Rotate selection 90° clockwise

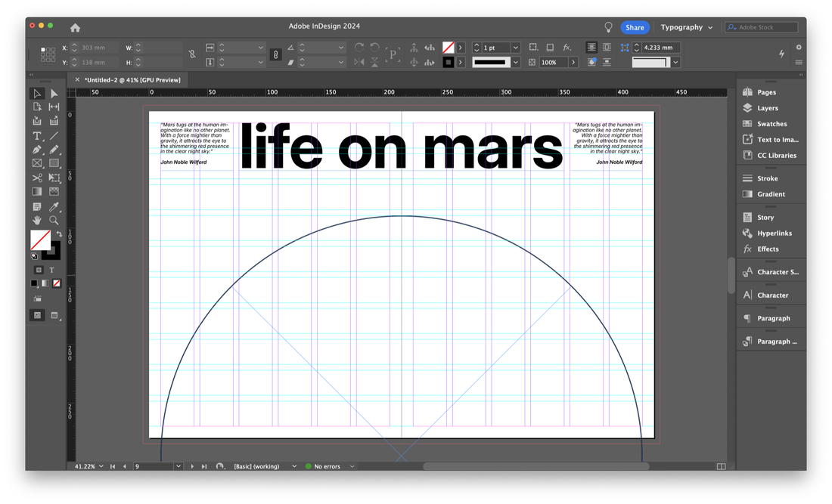coord(359,48)
